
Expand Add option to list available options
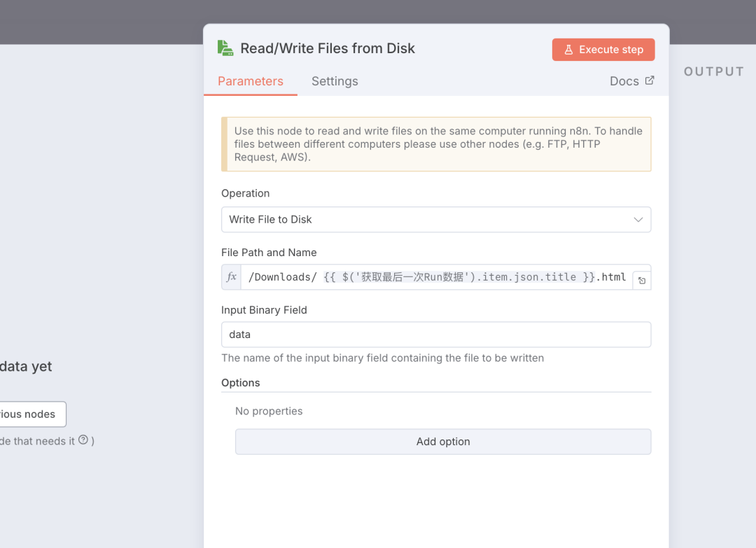442,442
